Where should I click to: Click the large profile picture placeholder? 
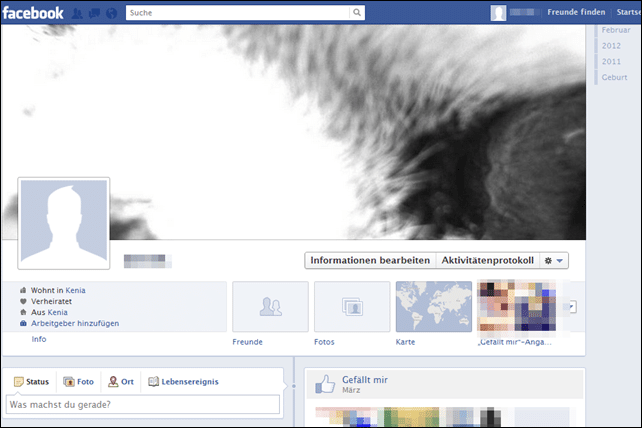point(64,223)
